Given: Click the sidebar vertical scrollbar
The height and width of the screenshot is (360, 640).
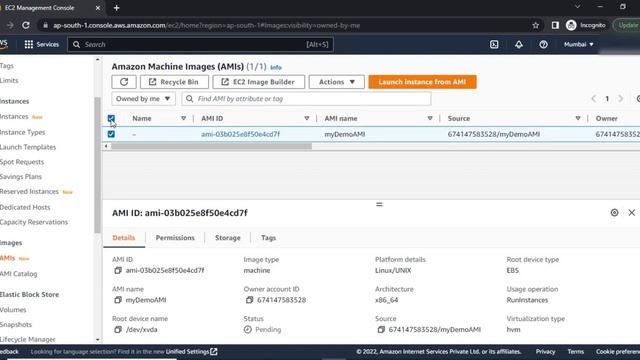Looking at the screenshot, I should tap(97, 165).
